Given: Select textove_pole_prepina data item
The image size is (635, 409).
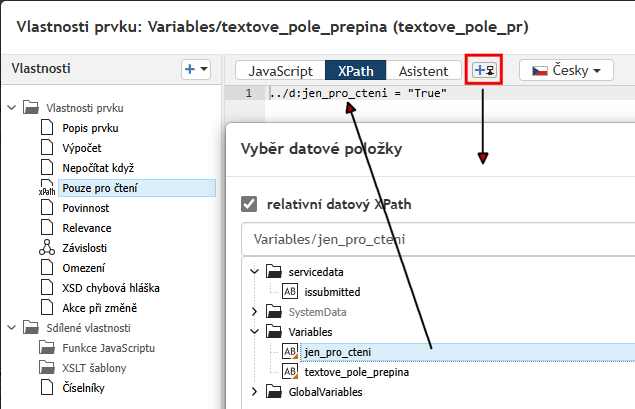Looking at the screenshot, I should 357,372.
